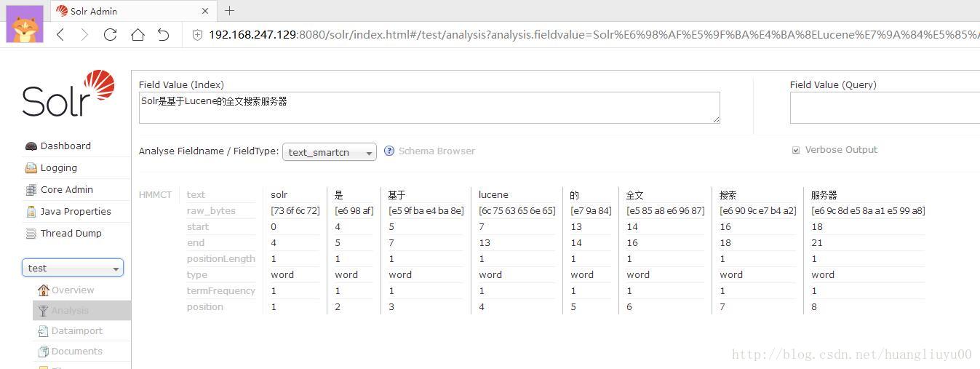Open the Schema Browser link

(x=437, y=151)
